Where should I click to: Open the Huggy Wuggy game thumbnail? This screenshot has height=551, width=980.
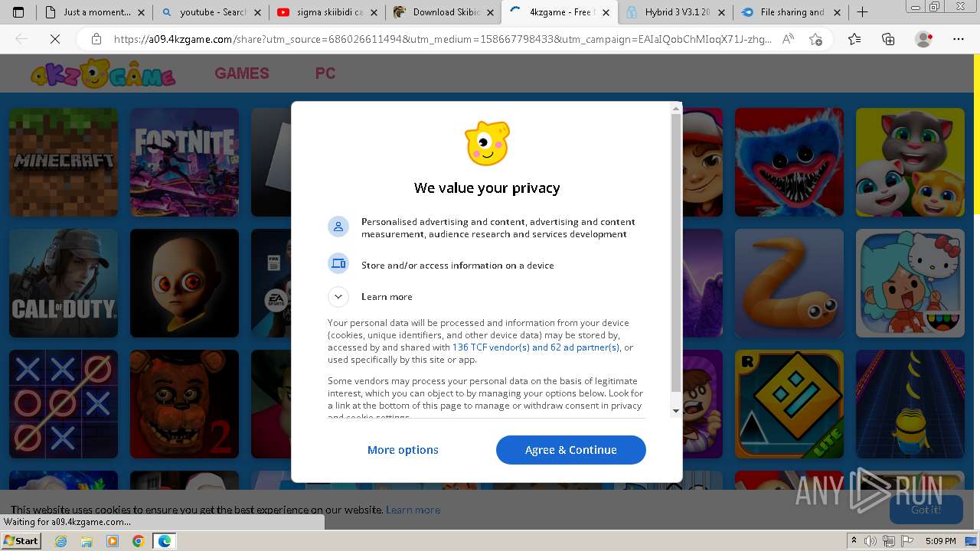[789, 162]
